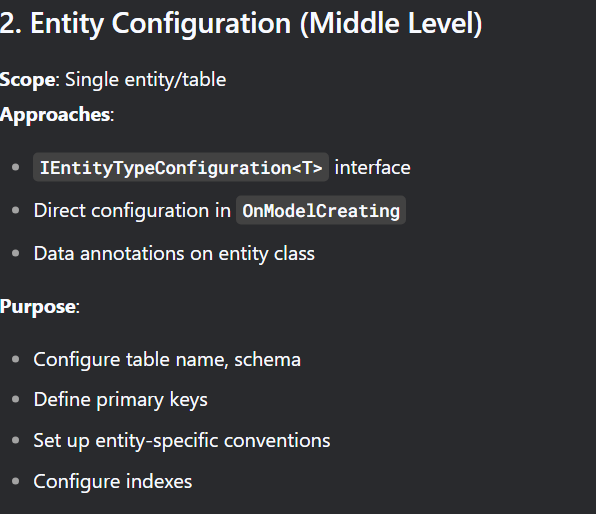Screen dimensions: 596x514
Task: Click bullet point before Define primary keys
Action: pyautogui.click(x=16, y=400)
